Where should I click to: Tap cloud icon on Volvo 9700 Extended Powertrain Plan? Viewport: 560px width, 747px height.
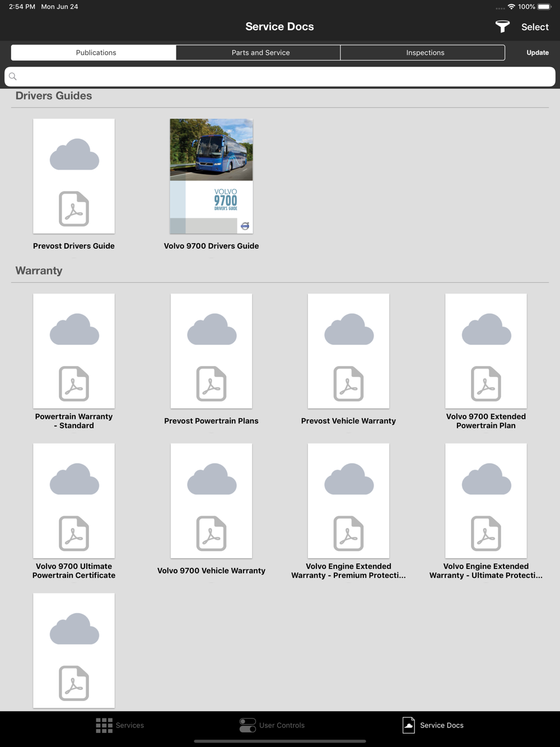click(487, 329)
